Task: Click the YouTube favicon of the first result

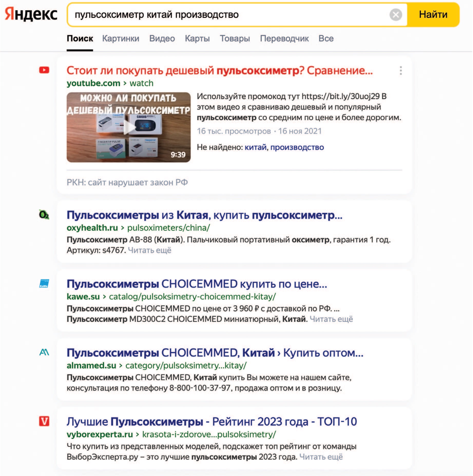Action: 44,70
